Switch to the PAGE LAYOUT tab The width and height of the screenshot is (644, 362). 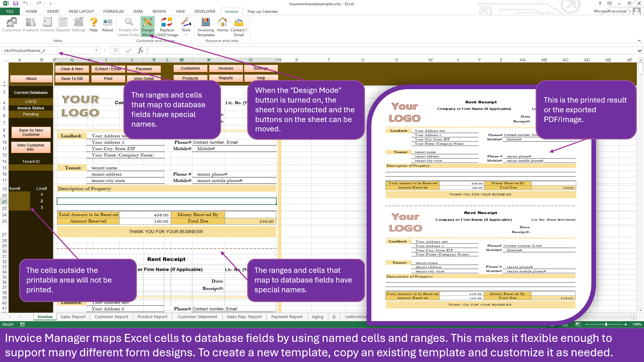[81, 11]
